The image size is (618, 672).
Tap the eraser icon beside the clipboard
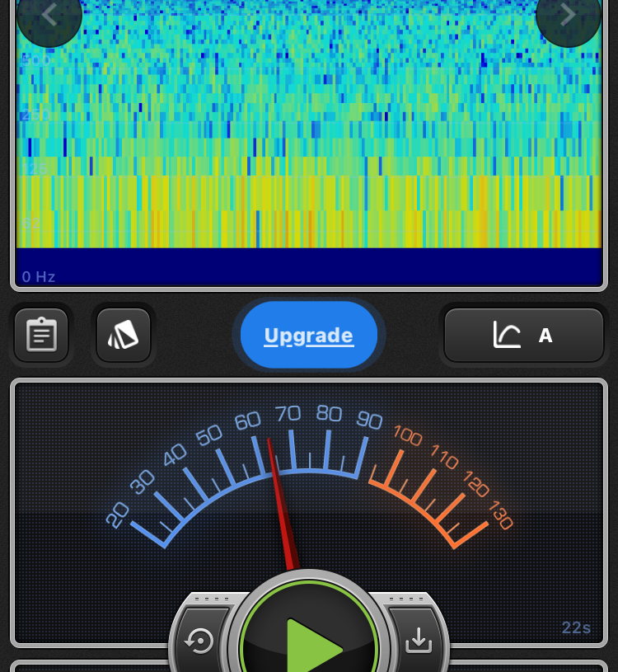(x=124, y=335)
